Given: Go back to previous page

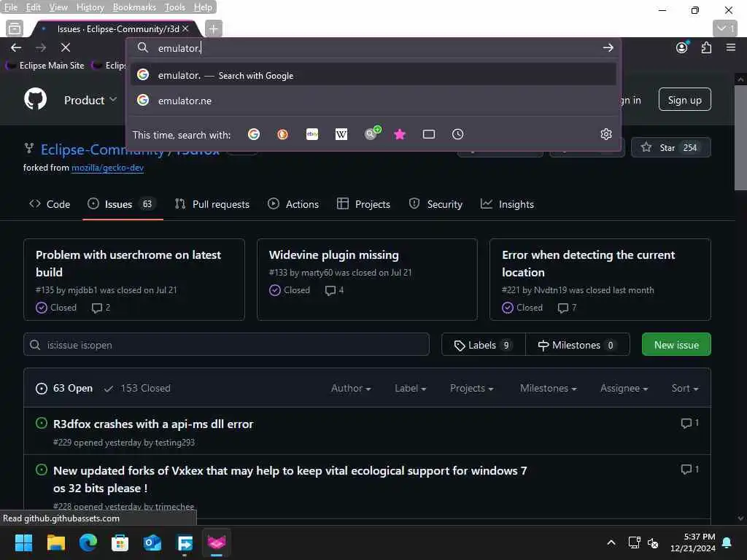Looking at the screenshot, I should (16, 47).
